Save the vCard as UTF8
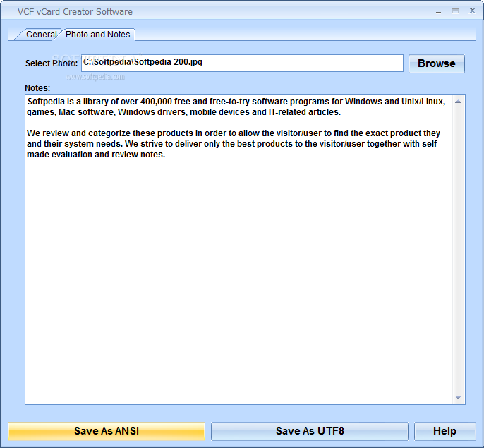The height and width of the screenshot is (448, 484). point(310,431)
